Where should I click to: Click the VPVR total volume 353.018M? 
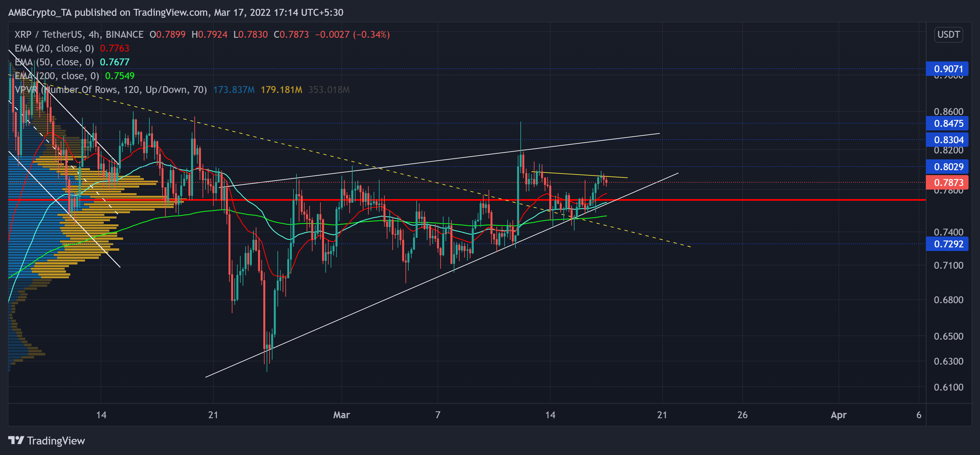(329, 89)
